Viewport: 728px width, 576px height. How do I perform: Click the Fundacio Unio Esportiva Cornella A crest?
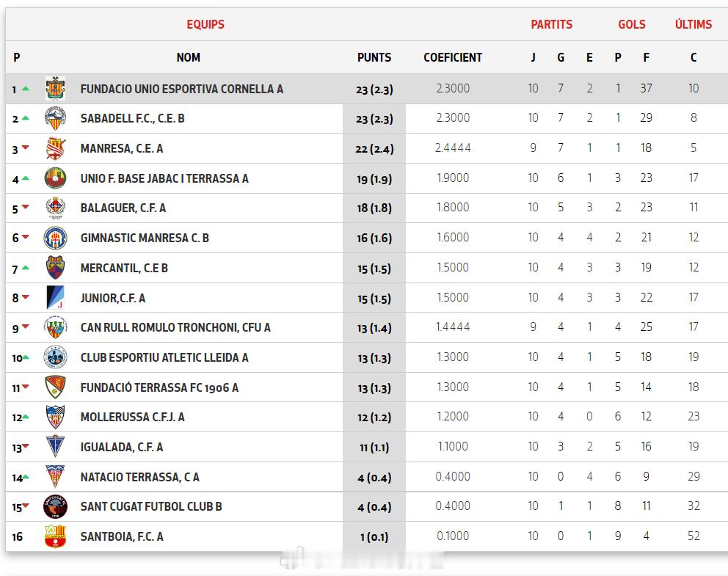coord(55,89)
